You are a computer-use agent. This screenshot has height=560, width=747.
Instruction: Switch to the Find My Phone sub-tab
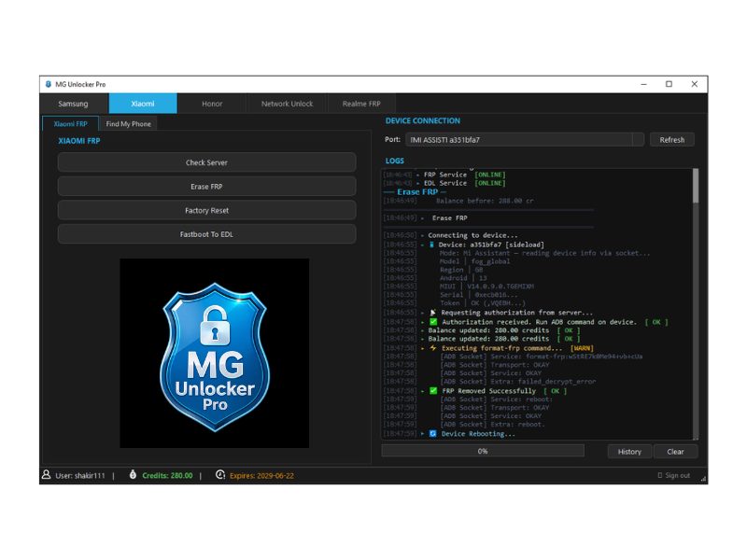128,124
